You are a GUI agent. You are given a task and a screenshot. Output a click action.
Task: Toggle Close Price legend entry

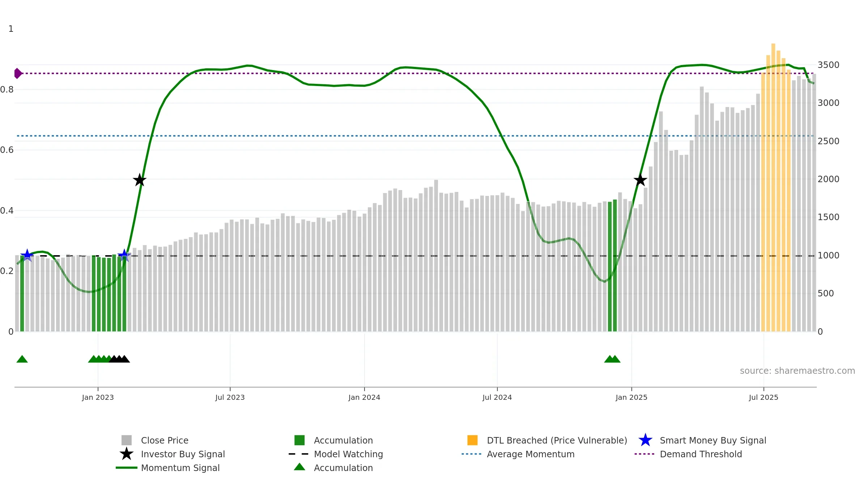tap(165, 440)
